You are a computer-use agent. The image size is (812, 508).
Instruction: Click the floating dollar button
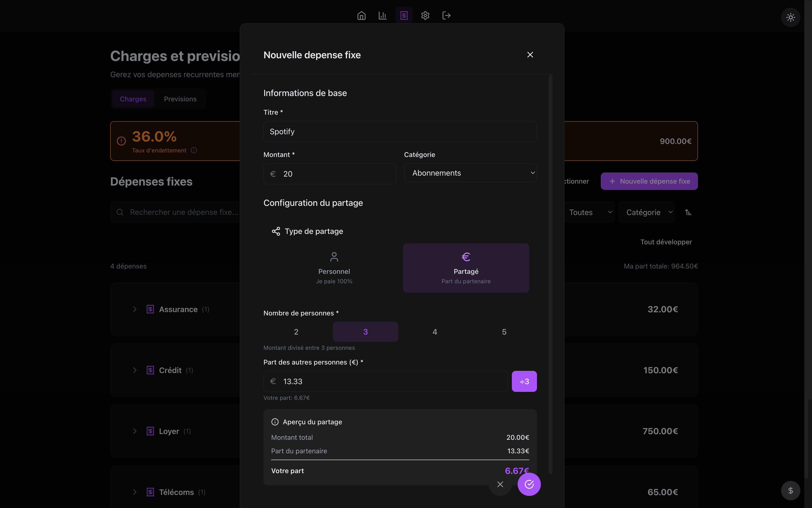click(x=790, y=491)
